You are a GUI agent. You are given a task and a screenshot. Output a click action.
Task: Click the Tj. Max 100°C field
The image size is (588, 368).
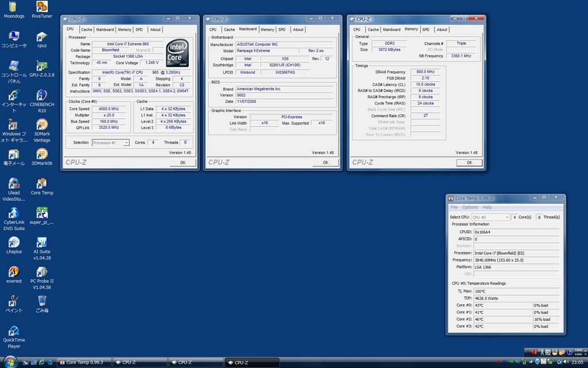[516, 291]
